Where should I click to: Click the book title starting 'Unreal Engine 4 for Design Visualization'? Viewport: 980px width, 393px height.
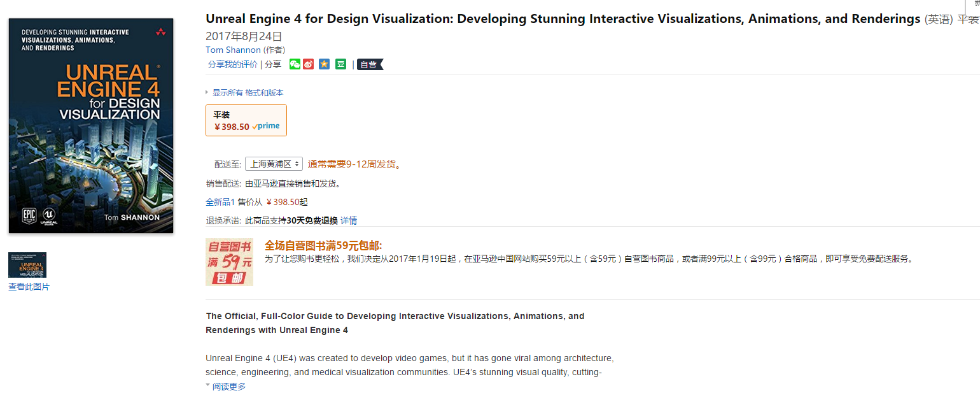click(563, 18)
